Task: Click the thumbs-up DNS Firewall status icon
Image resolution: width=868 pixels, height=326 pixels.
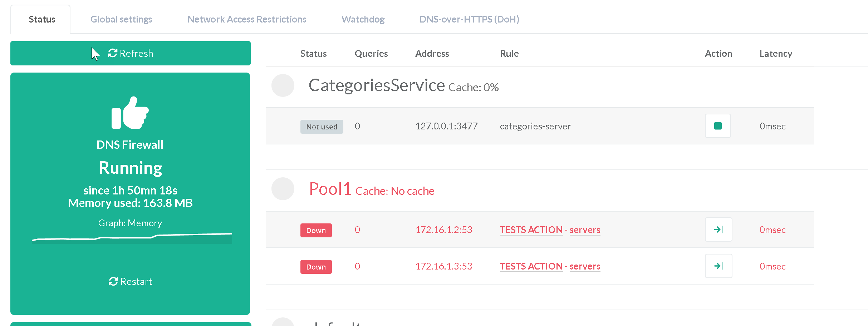Action: [130, 113]
